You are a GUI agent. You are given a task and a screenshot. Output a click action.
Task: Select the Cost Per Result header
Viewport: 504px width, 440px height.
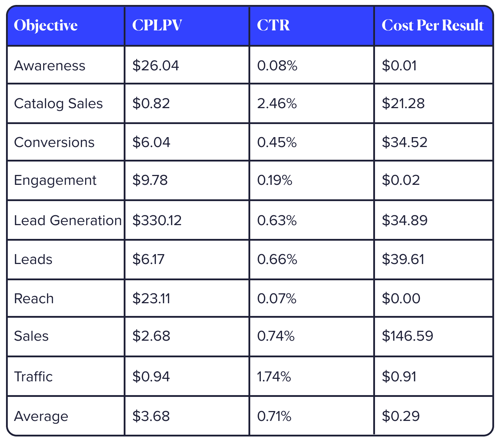tap(433, 25)
